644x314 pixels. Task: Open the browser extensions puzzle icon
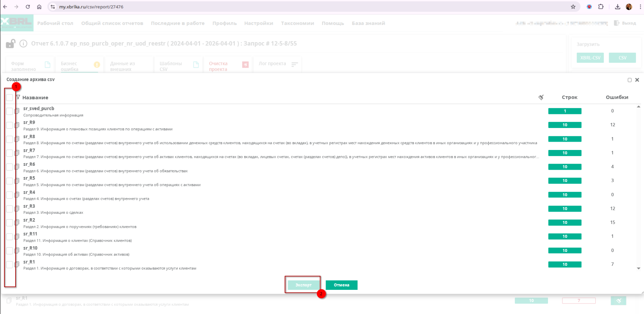click(x=601, y=7)
